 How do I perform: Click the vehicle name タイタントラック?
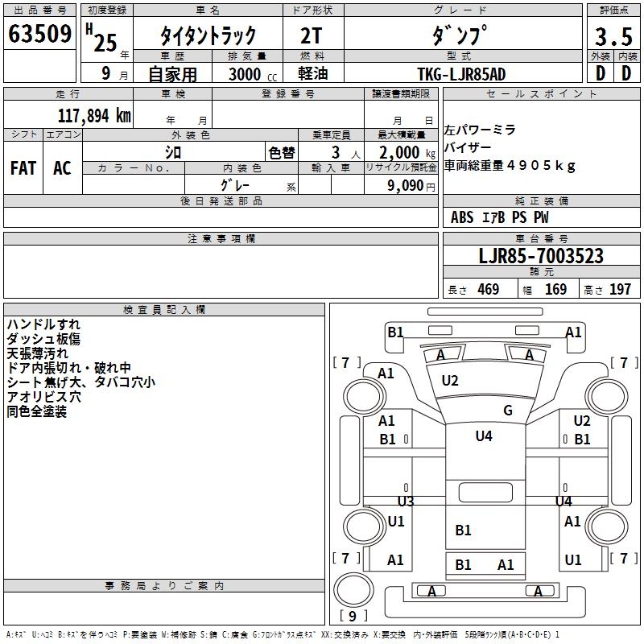pos(208,35)
